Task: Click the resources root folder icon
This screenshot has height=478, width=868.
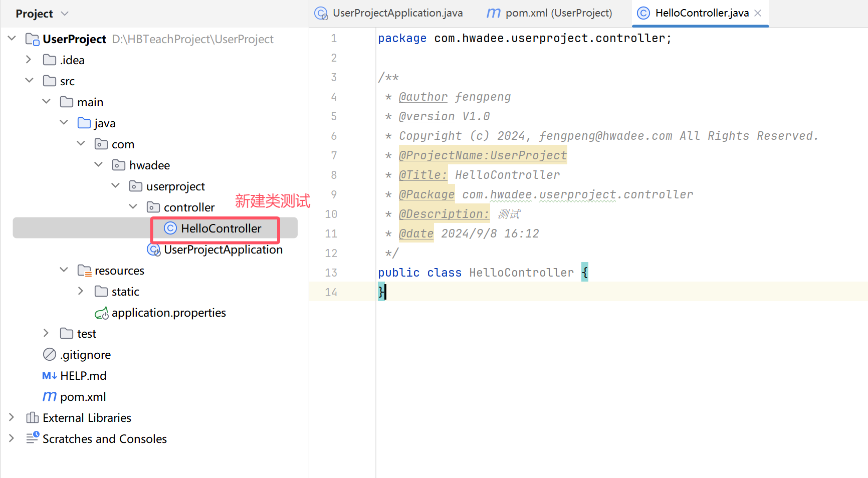Action: [85, 271]
